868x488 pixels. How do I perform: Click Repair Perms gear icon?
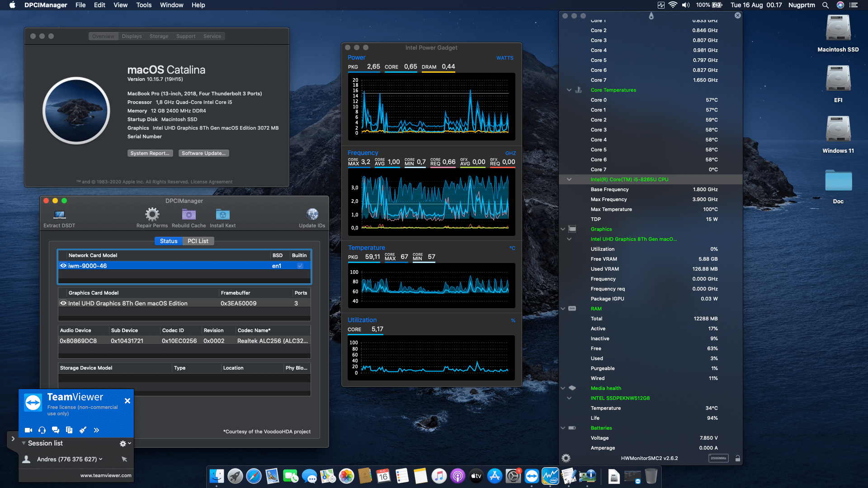(x=152, y=214)
